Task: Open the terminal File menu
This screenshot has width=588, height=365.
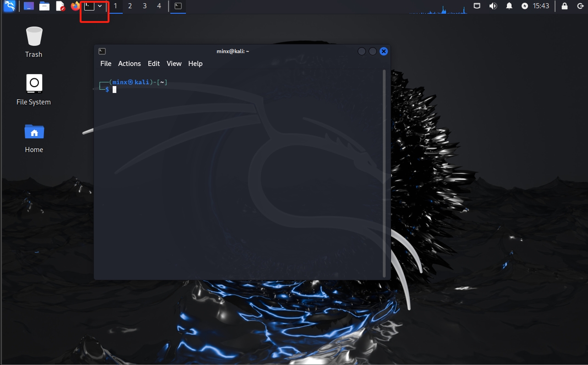Action: pyautogui.click(x=106, y=64)
